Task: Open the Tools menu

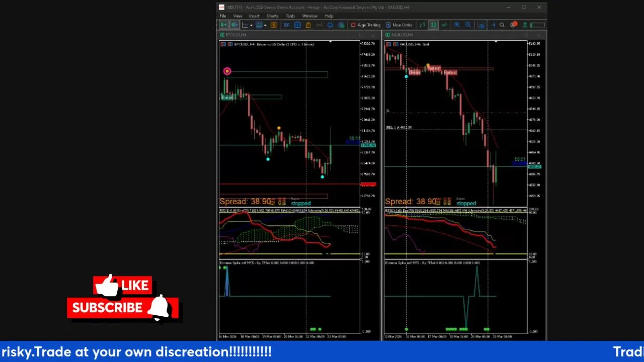Action: (x=290, y=16)
